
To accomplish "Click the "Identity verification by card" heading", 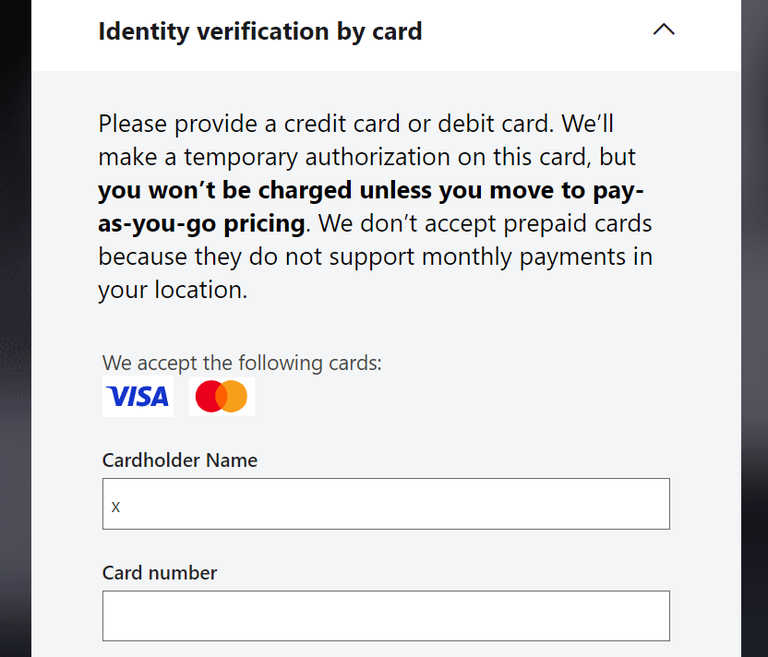I will 260,31.
